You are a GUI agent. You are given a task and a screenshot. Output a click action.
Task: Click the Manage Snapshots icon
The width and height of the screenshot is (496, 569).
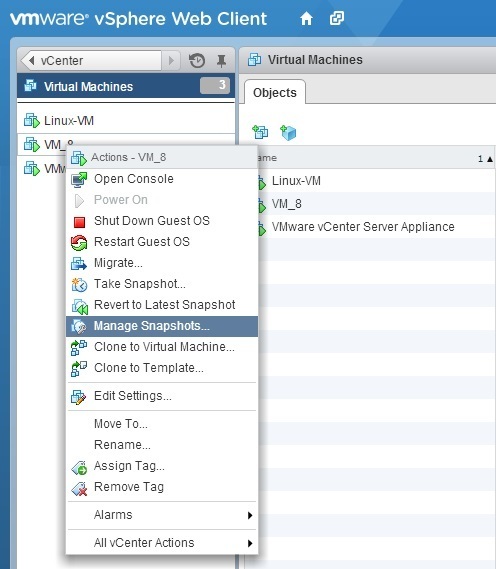coord(79,327)
